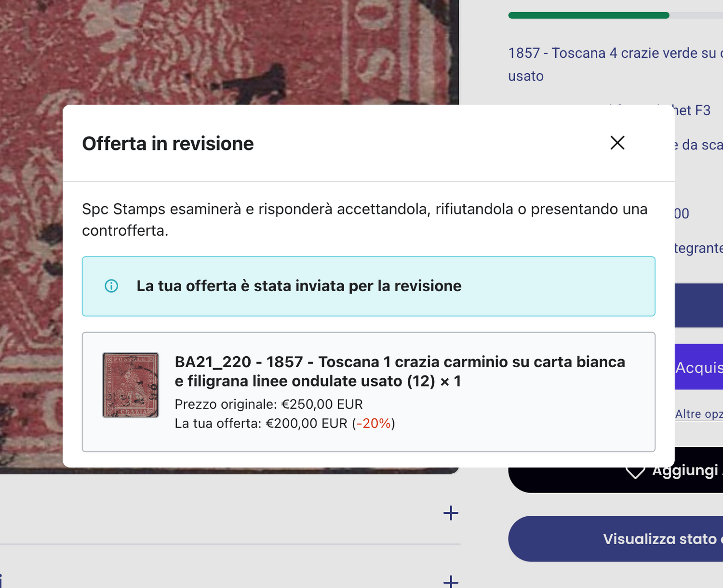Screen dimensions: 723x588
Task: Click the info icon in the cyan banner
Action: [x=111, y=286]
